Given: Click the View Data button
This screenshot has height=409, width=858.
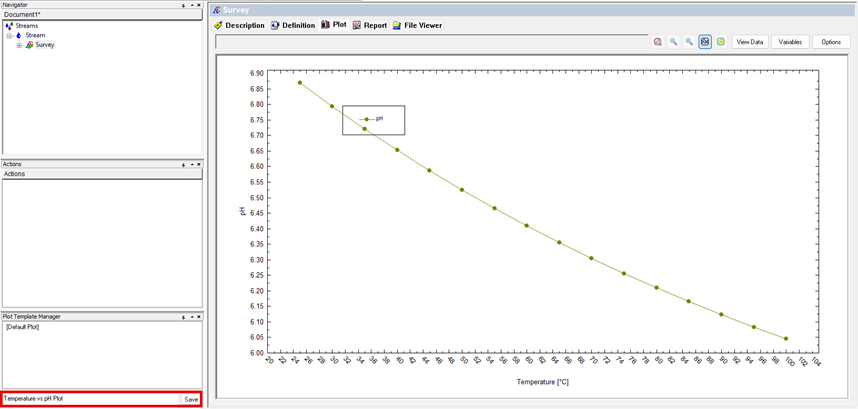Looking at the screenshot, I should pyautogui.click(x=749, y=42).
